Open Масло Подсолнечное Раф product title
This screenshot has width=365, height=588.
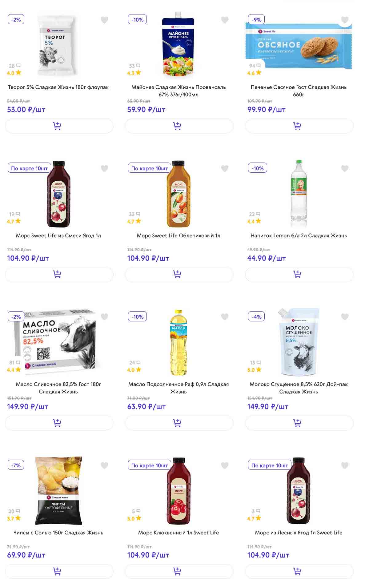click(x=178, y=388)
